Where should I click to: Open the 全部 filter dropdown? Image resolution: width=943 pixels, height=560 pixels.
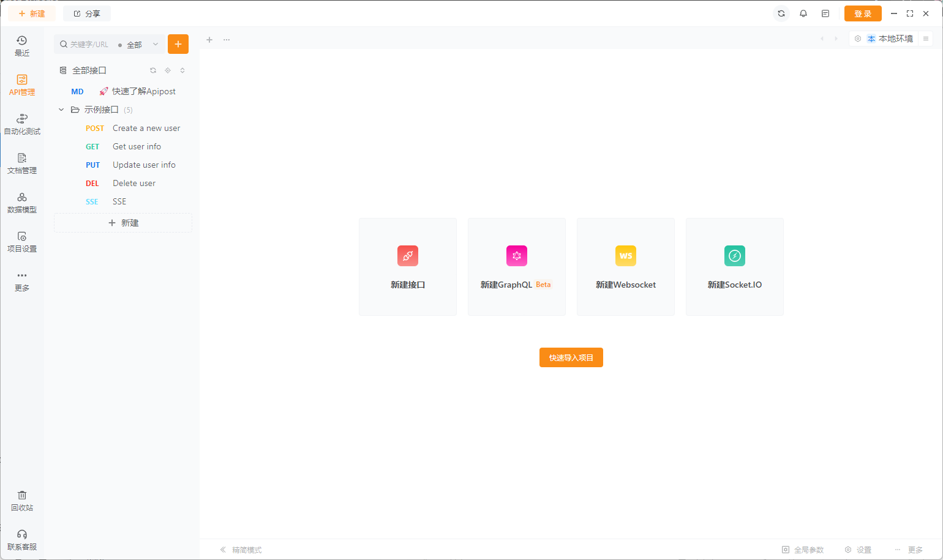point(140,43)
